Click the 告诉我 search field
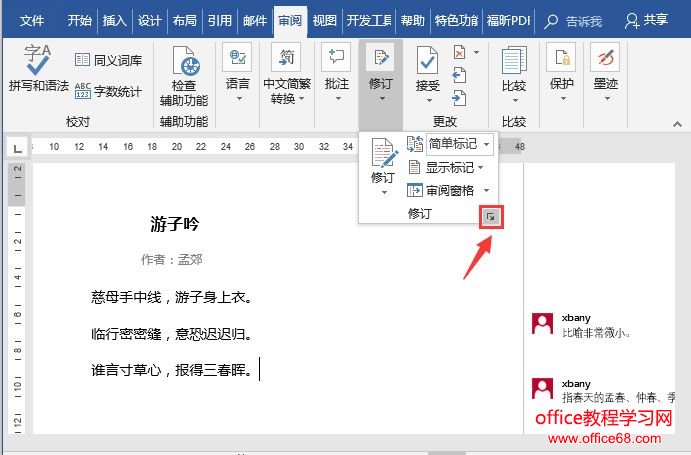Screen dimensions: 691x455 (x=583, y=21)
